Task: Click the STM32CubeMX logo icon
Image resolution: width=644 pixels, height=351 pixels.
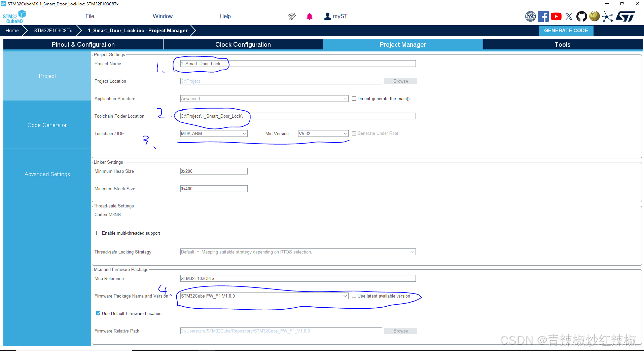Action: click(x=14, y=16)
